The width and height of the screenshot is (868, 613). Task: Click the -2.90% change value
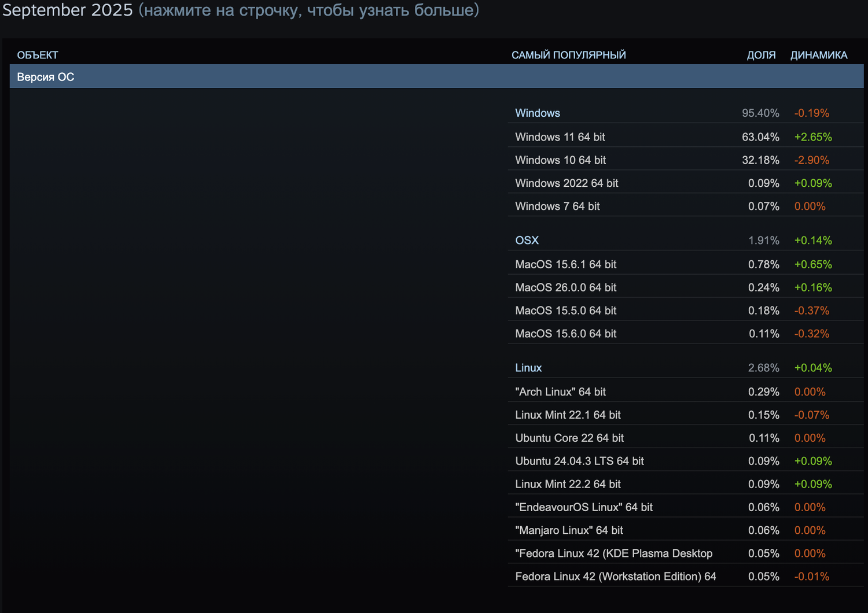(812, 160)
